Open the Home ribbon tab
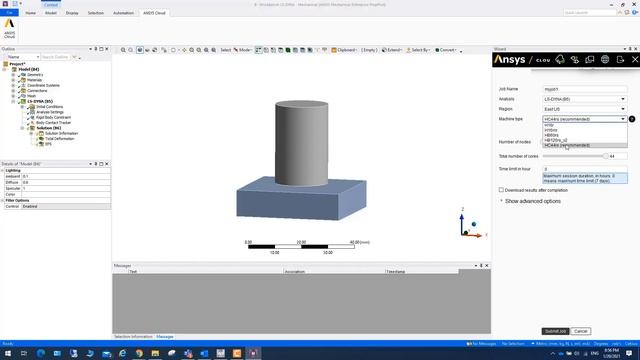Viewport: 640px width, 360px height. pos(31,13)
